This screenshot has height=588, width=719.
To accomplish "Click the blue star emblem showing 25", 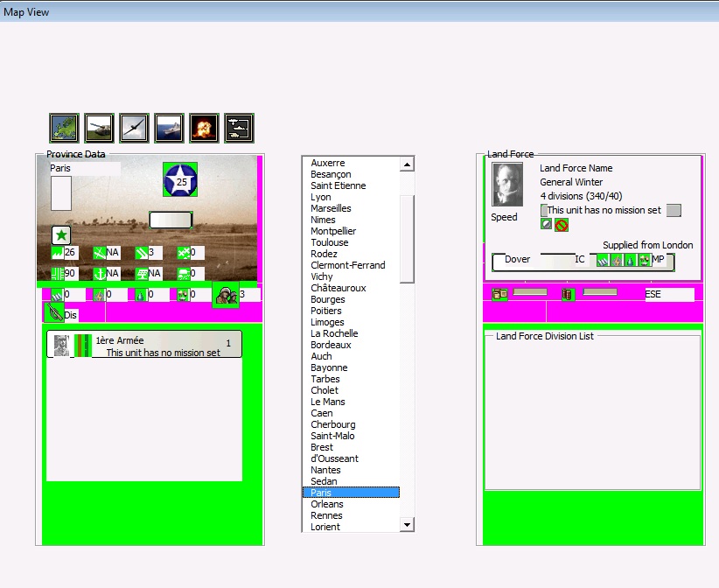I will point(180,180).
